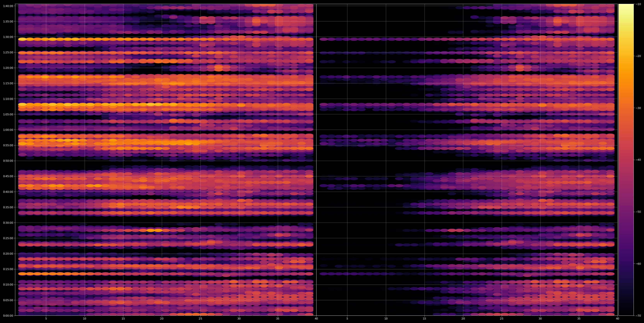The image size is (644, 323).
Task: Click the −10 colorbar tick label
Action: [x=638, y=4]
